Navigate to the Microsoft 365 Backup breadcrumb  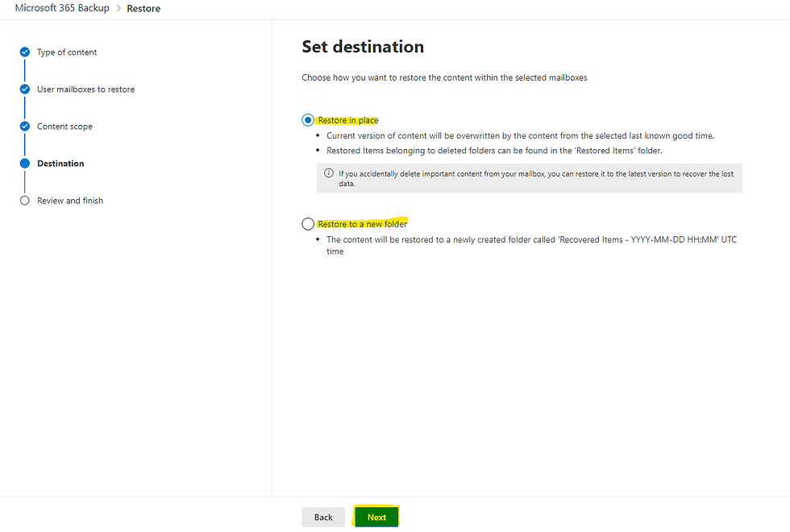pyautogui.click(x=62, y=8)
